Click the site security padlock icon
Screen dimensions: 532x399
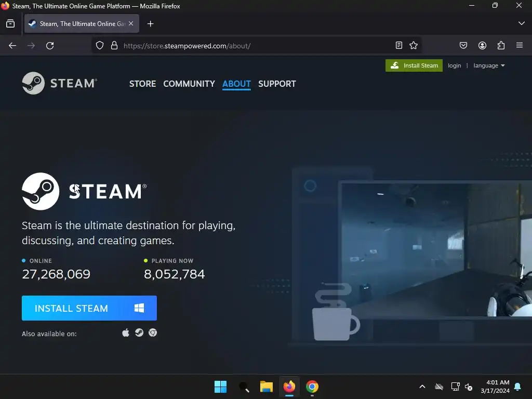(114, 46)
